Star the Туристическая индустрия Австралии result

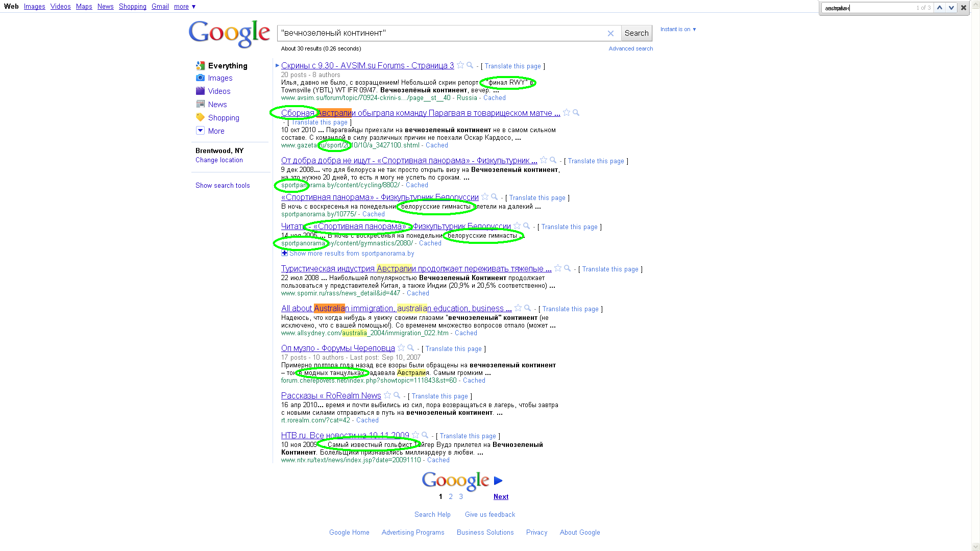tap(558, 268)
